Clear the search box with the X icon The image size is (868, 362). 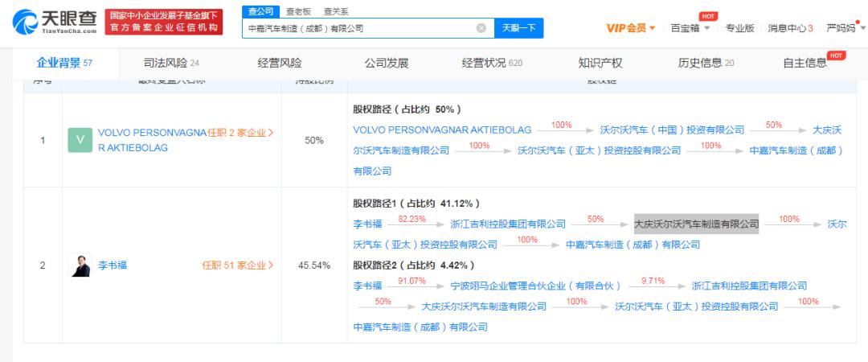pyautogui.click(x=481, y=28)
